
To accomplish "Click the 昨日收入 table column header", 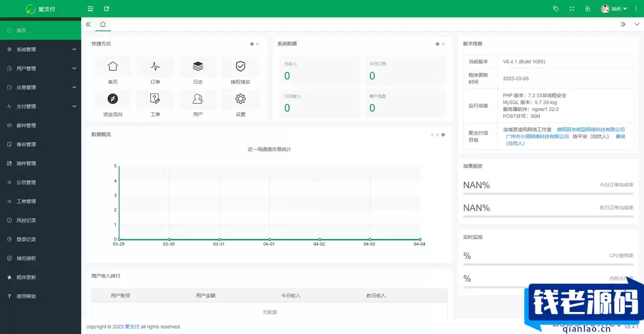I will click(x=376, y=296).
